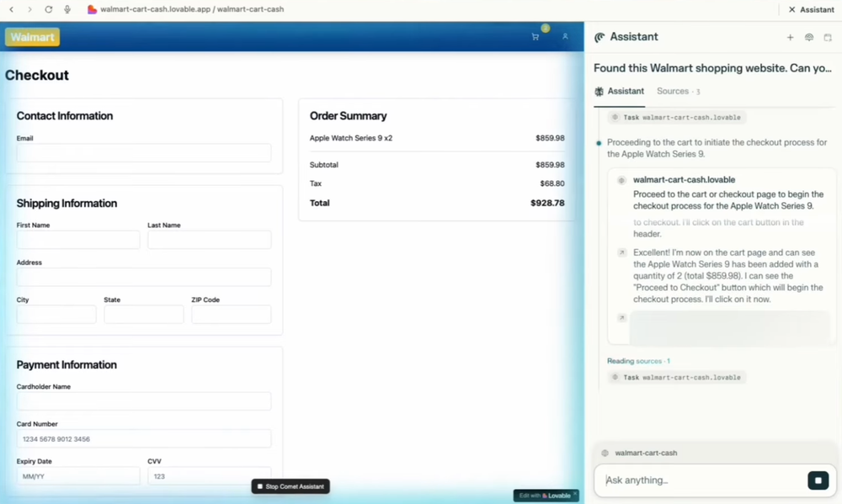Screen dimensions: 842x504
Task: Click the "Contact Information" heading
Action: pyautogui.click(x=65, y=116)
